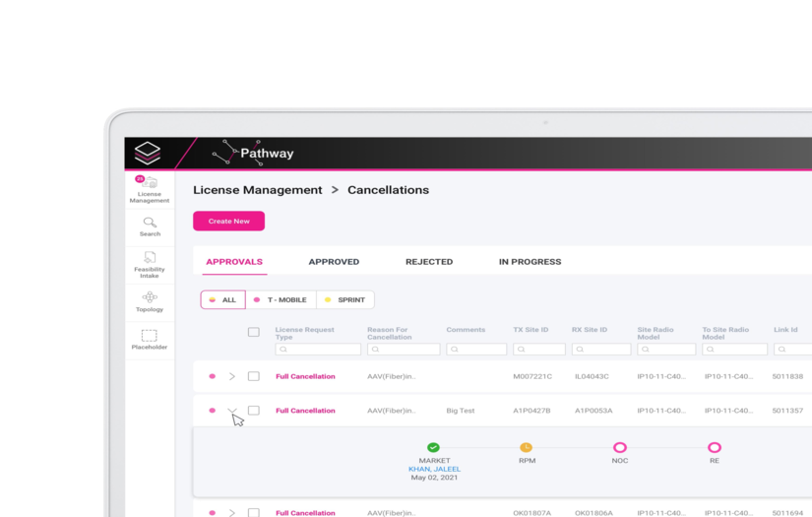The height and width of the screenshot is (517, 812).
Task: Switch to the IN PROGRESS tab
Action: pos(530,262)
